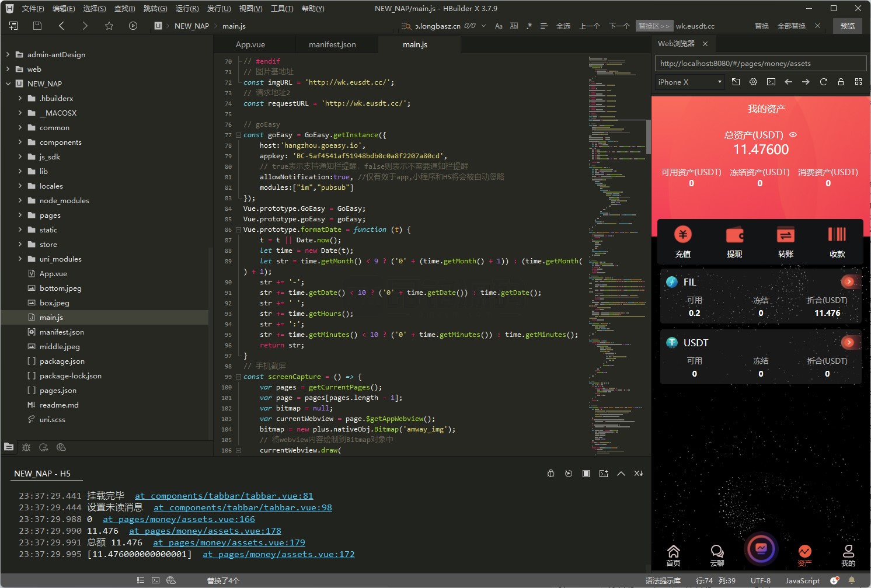Viewport: 871px width, 588px height.
Task: Click the bookmark star icon in toolbar
Action: [109, 26]
